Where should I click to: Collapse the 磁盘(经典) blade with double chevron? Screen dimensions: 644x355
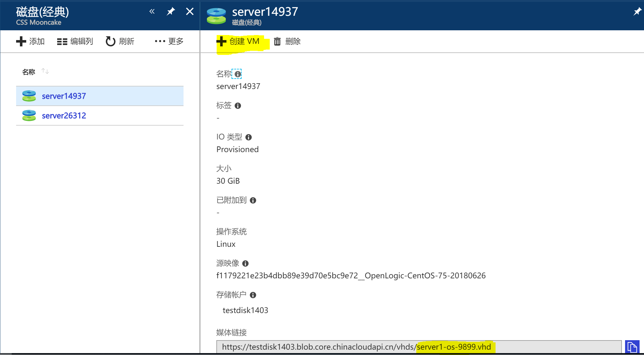(152, 12)
